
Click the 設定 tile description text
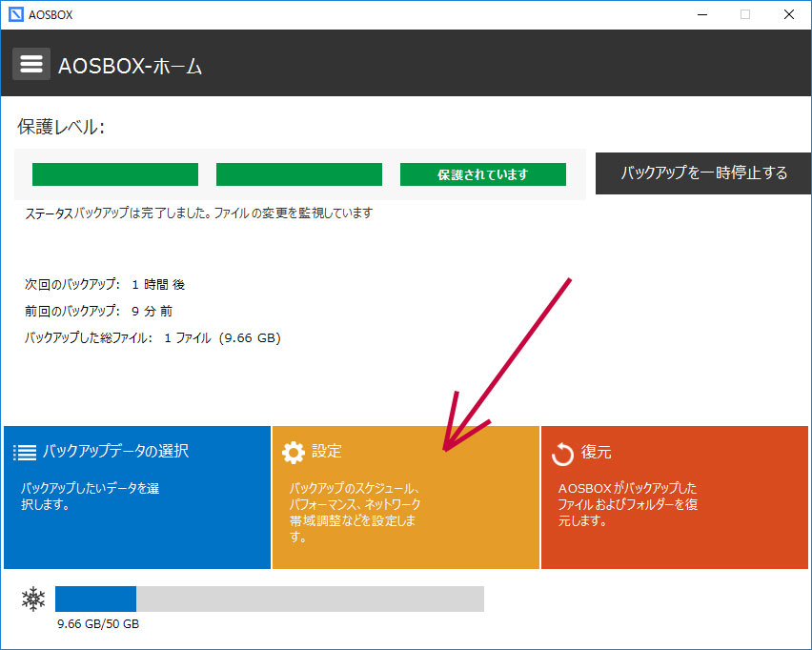tap(355, 512)
